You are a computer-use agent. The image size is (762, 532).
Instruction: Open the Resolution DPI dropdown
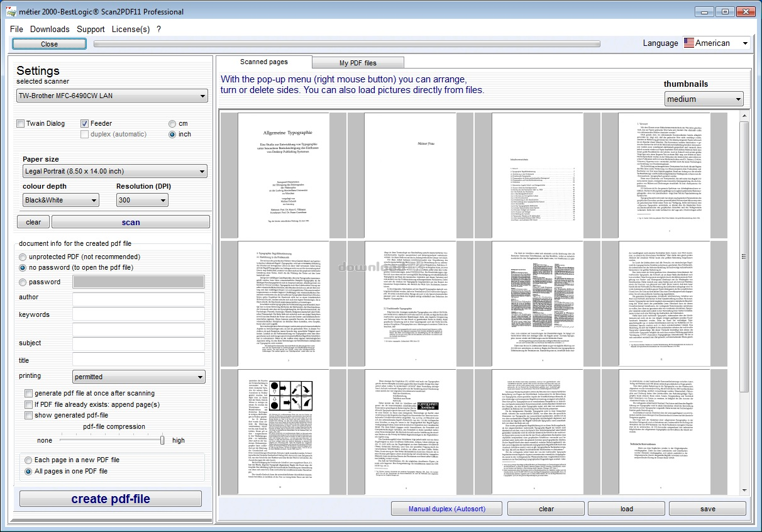pyautogui.click(x=142, y=200)
